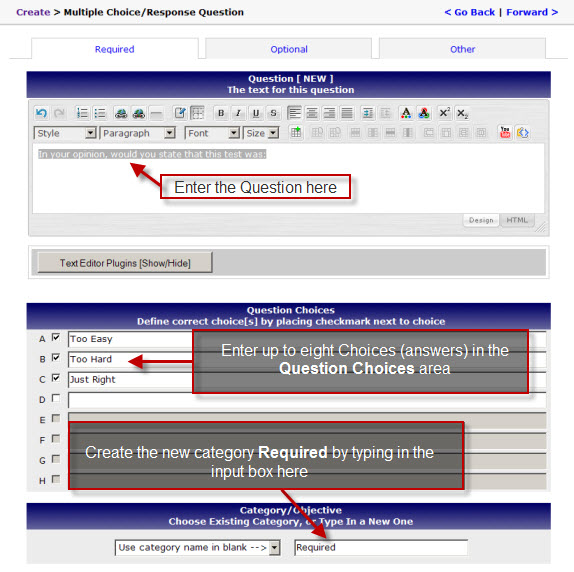Check the box for choice E
The width and height of the screenshot is (574, 572).
(x=56, y=418)
